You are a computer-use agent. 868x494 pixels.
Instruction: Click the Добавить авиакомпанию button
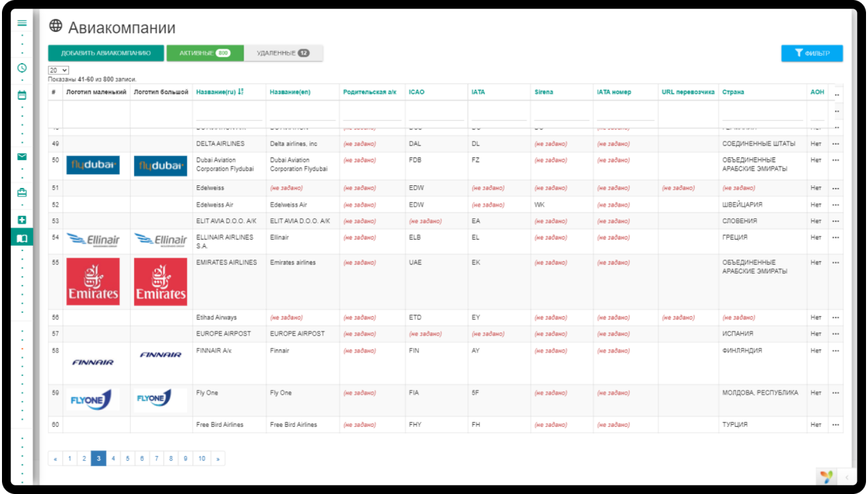coord(106,53)
